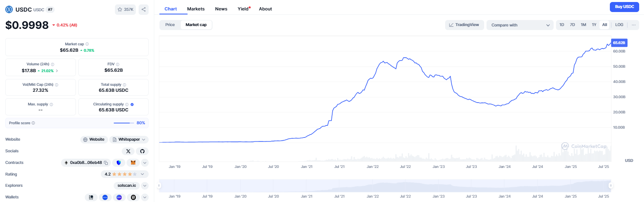Click the left handle of chart range slider

click(x=159, y=186)
